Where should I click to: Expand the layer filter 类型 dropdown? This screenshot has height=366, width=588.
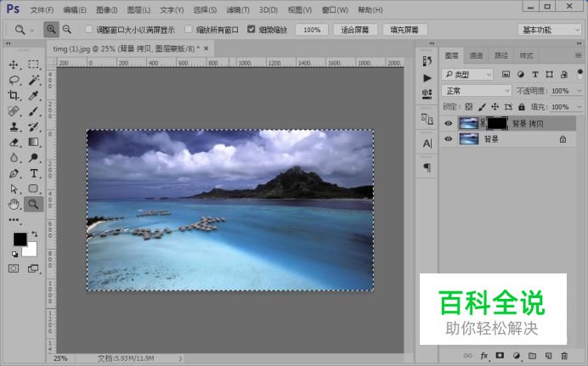pyautogui.click(x=468, y=75)
